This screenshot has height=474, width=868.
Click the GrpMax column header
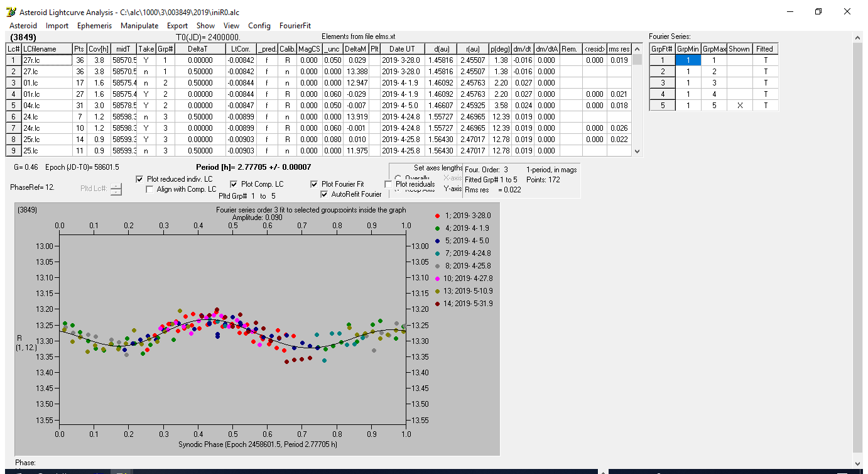tap(713, 48)
